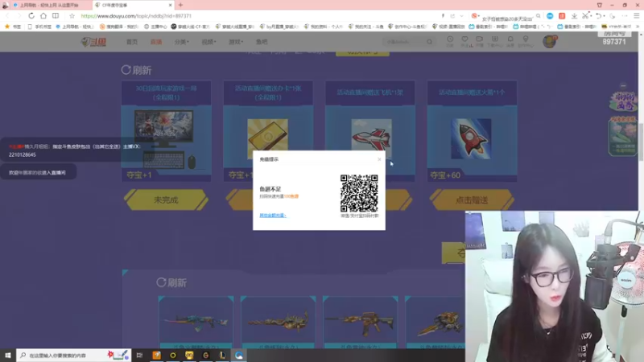Viewport: 644px width, 362px height.
Task: Go back with browser back arrow
Action: point(7,16)
